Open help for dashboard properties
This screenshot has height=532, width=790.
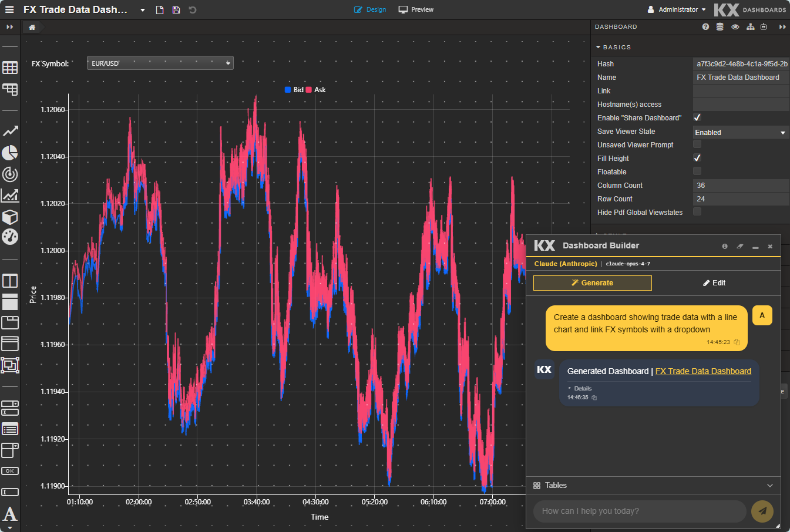pyautogui.click(x=705, y=27)
